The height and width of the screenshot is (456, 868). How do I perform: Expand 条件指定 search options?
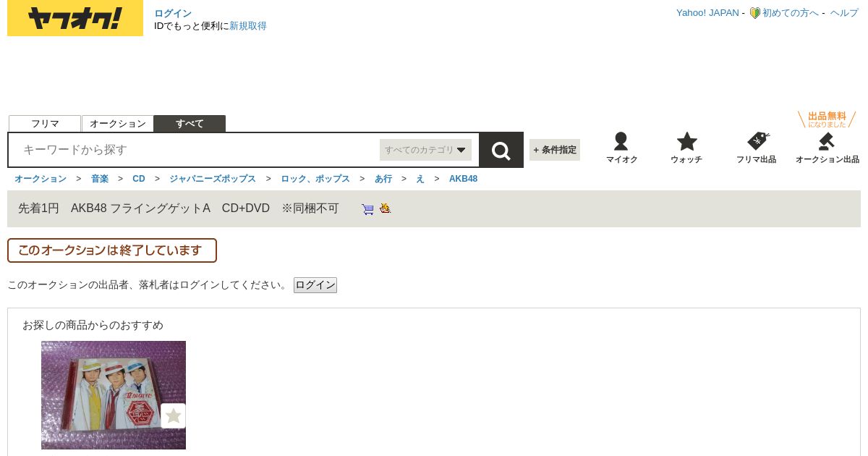pos(555,150)
